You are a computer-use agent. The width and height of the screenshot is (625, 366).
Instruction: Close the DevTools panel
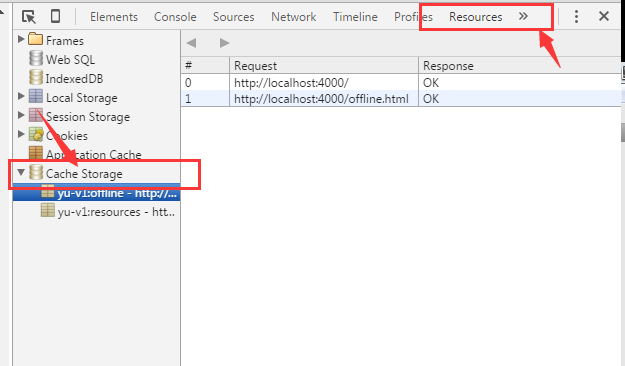pyautogui.click(x=604, y=16)
